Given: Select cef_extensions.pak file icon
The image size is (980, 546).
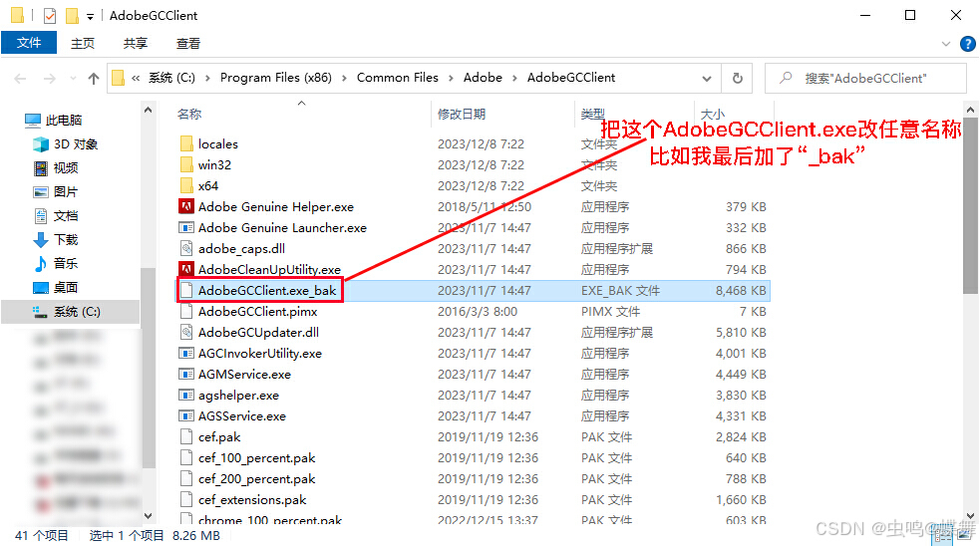Looking at the screenshot, I should [x=186, y=500].
